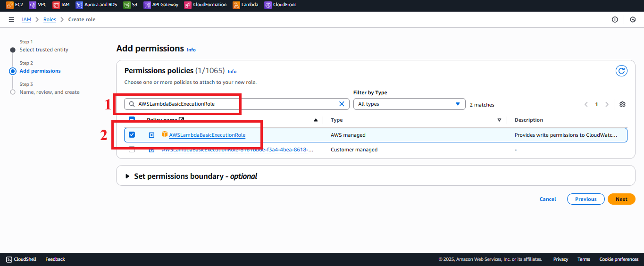Open the API Gateway shortcut
The width and height of the screenshot is (644, 266).
pyautogui.click(x=161, y=5)
